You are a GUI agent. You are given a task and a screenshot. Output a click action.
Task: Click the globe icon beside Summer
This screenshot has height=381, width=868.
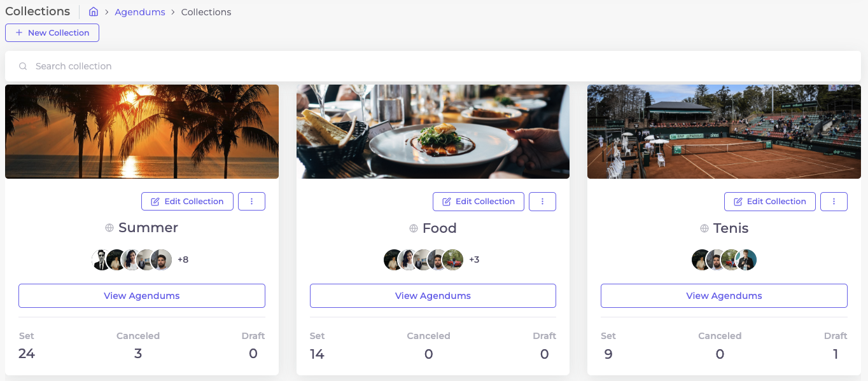[109, 228]
